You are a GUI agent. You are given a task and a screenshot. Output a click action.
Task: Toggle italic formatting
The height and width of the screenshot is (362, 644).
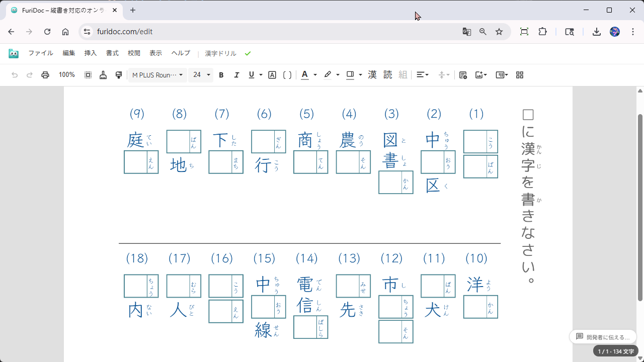tap(236, 74)
